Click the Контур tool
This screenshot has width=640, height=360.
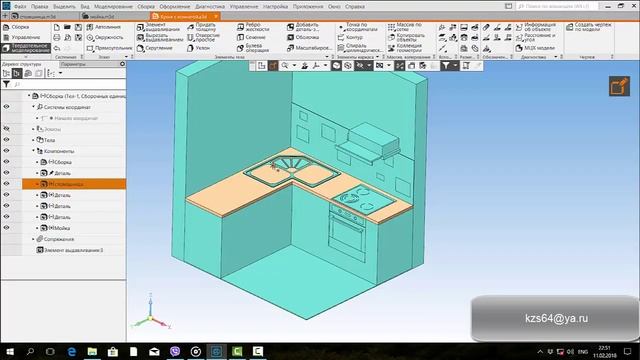tap(351, 38)
